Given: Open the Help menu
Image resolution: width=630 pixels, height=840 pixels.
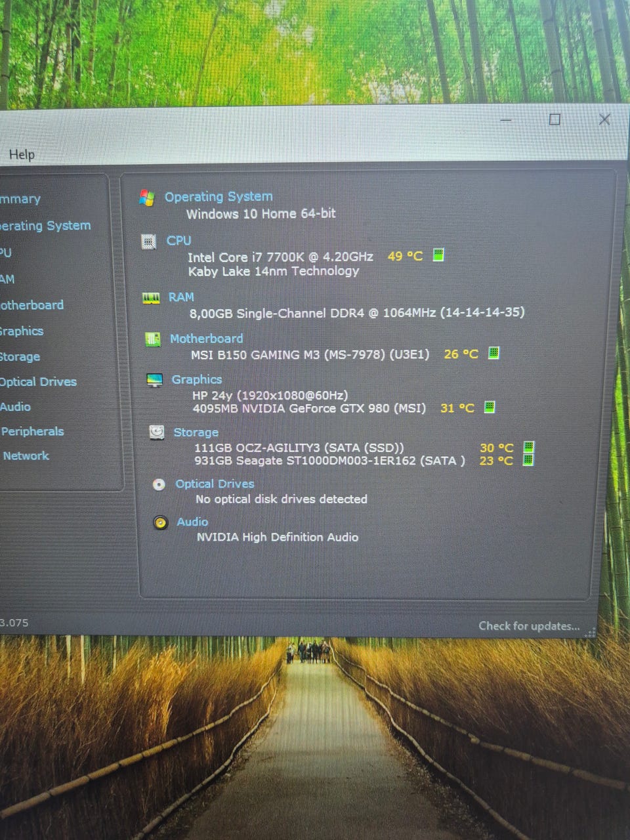Looking at the screenshot, I should (x=22, y=155).
